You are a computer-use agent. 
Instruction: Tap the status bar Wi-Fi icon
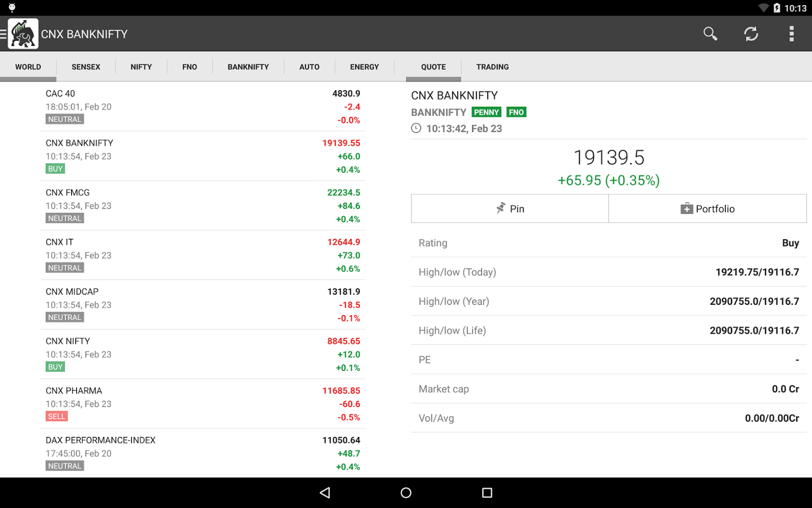(x=764, y=8)
